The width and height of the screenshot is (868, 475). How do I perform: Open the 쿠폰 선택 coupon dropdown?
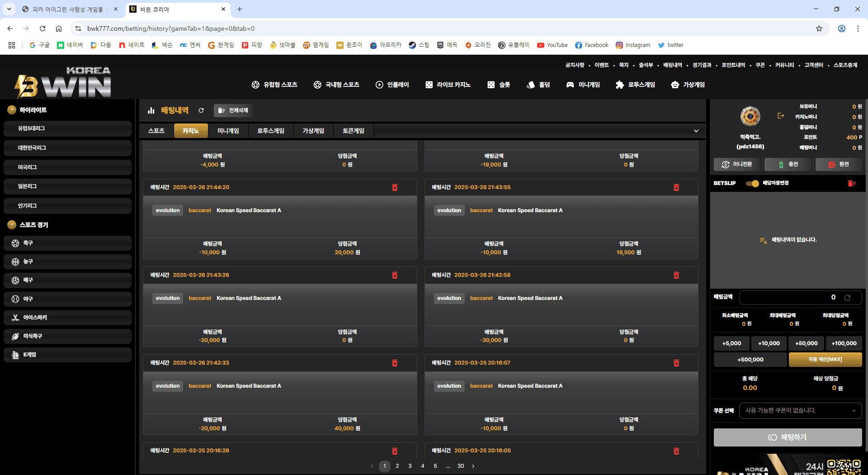(800, 411)
